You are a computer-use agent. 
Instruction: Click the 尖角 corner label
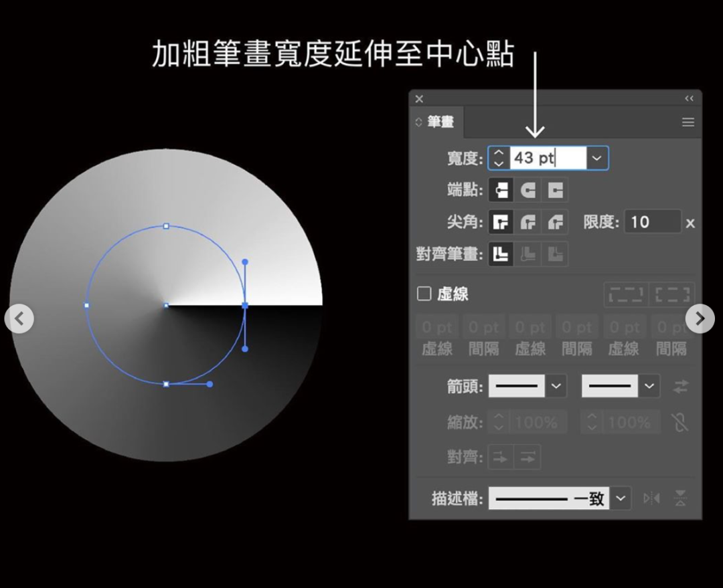(x=465, y=222)
